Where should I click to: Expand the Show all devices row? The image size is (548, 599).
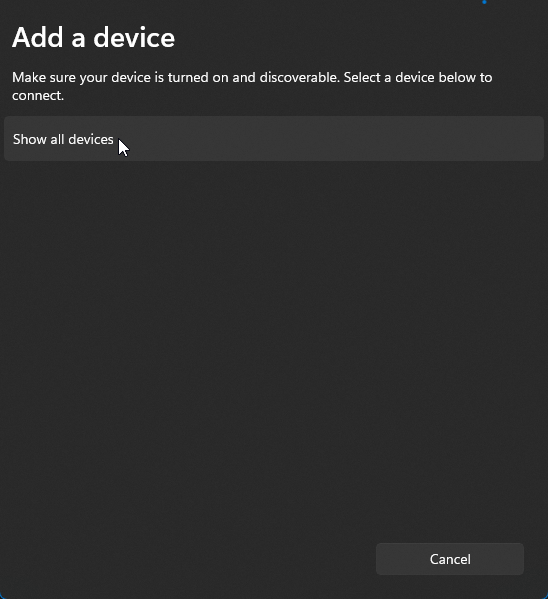point(274,139)
